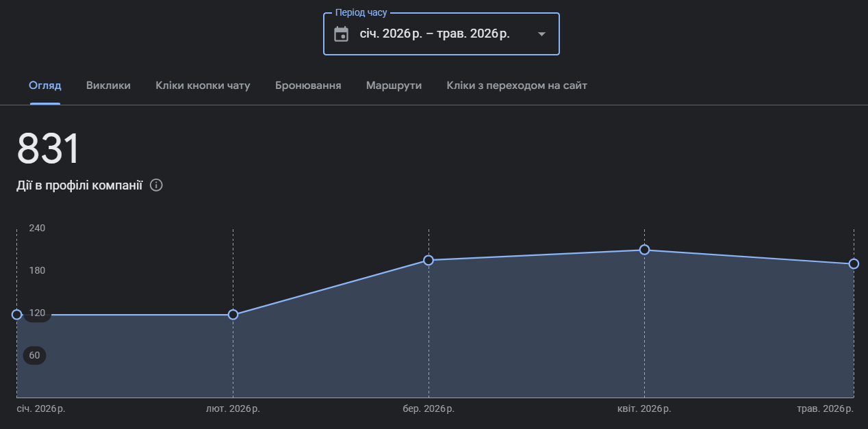Click the Дії в профілі компанії label

pyautogui.click(x=79, y=185)
